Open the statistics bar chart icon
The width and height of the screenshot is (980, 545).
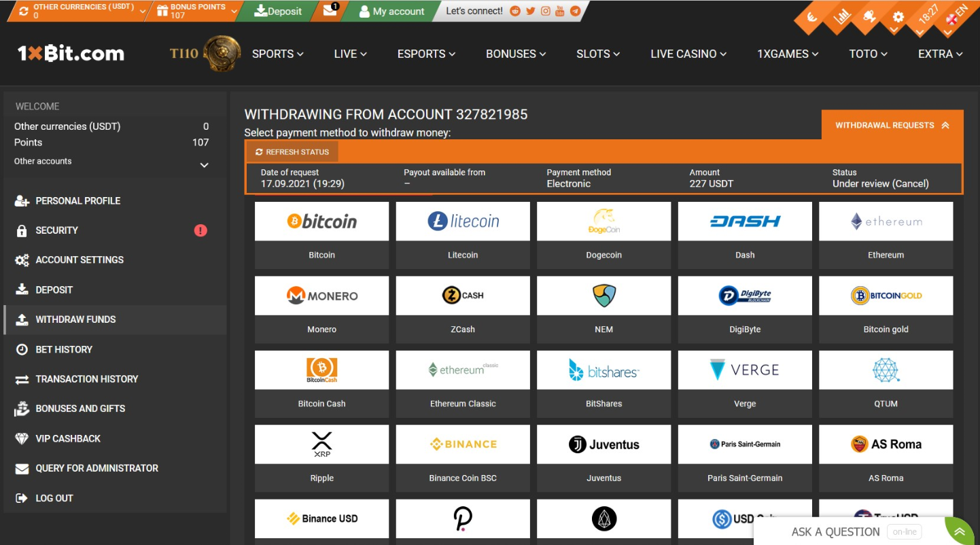pyautogui.click(x=842, y=17)
